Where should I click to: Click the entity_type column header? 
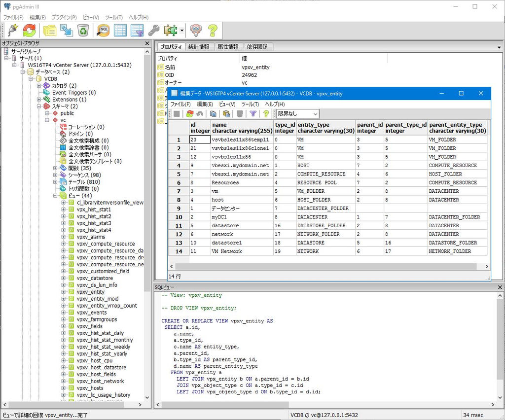[325, 128]
